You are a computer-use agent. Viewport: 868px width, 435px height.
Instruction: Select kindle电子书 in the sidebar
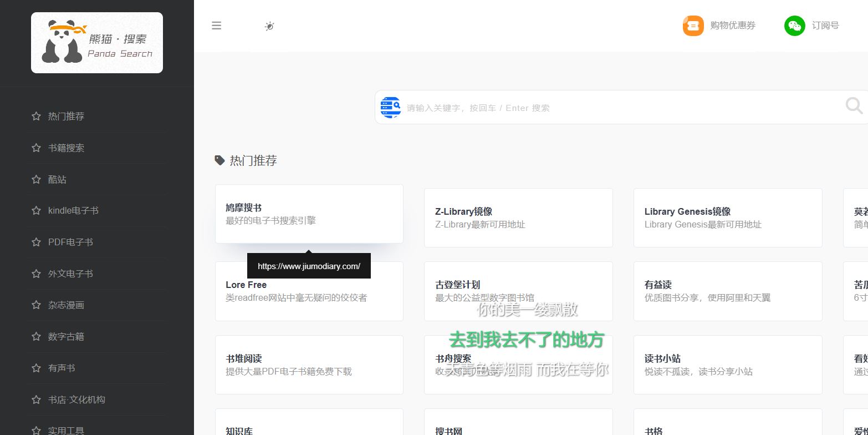73,210
